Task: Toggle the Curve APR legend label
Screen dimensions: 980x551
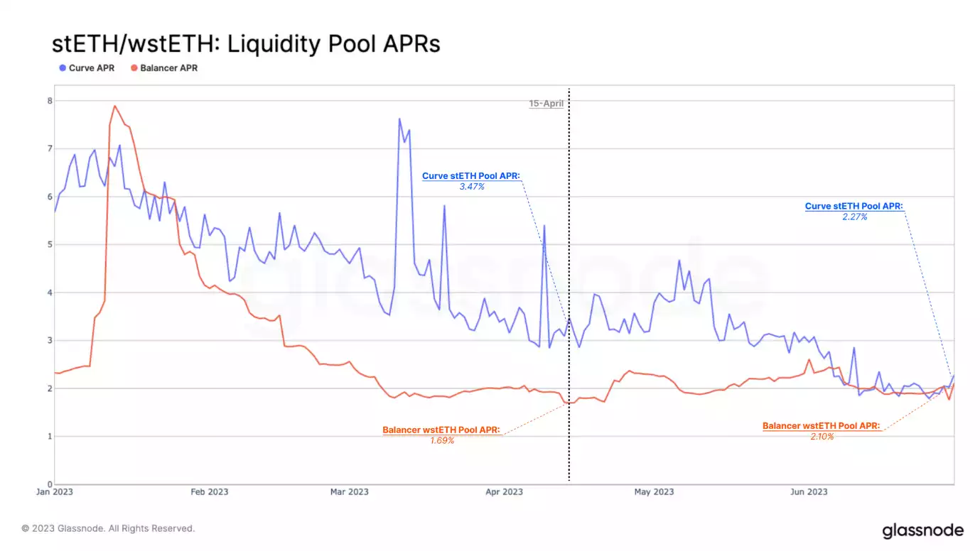Action: [x=91, y=68]
